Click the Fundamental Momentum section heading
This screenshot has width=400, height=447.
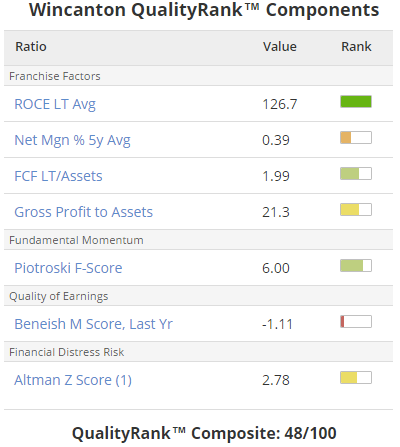tap(76, 240)
